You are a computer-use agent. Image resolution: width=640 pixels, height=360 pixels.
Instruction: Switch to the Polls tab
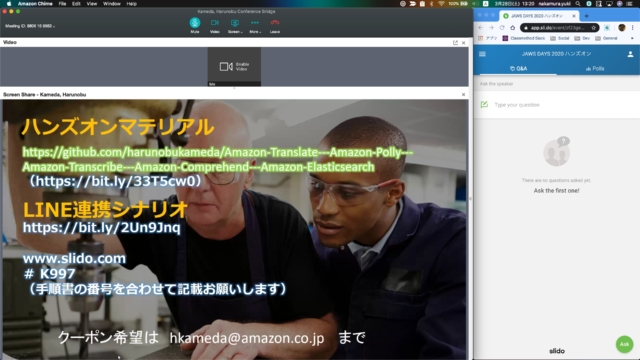(x=595, y=69)
